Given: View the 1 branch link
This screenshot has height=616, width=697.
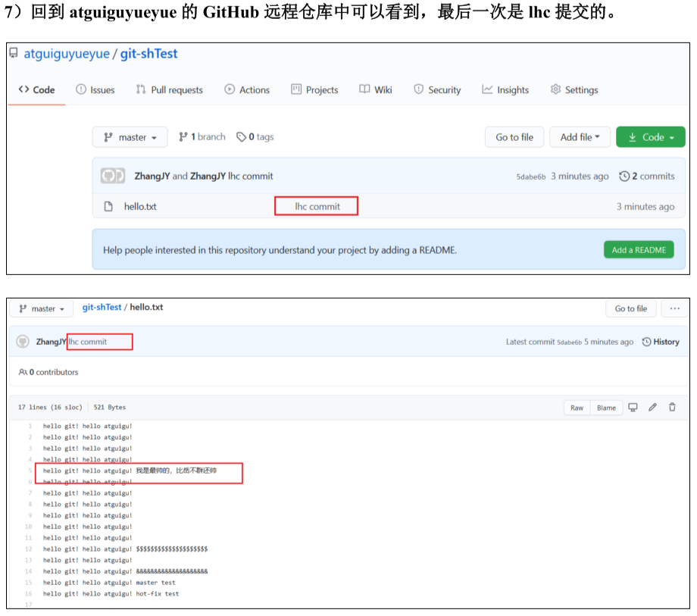Looking at the screenshot, I should [x=202, y=137].
